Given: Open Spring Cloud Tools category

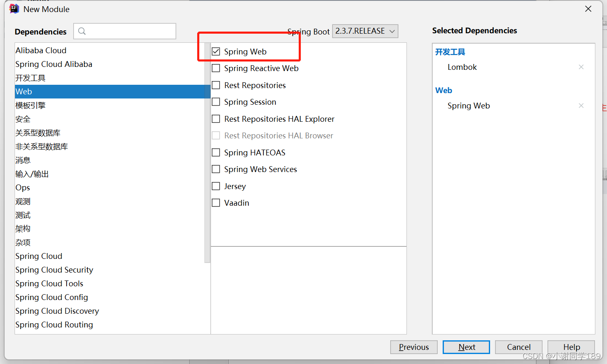Looking at the screenshot, I should (x=110, y=283).
